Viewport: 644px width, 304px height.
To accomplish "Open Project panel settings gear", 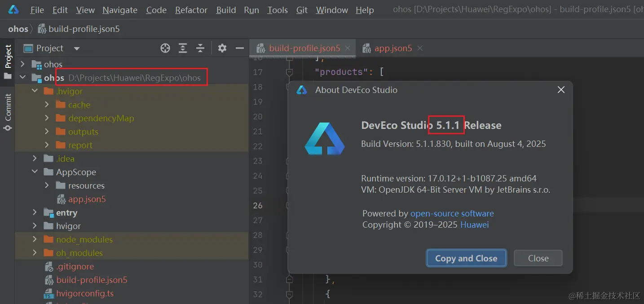I will point(222,48).
